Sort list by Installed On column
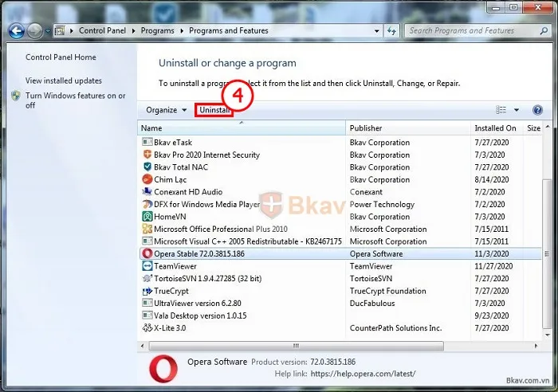 coord(495,128)
